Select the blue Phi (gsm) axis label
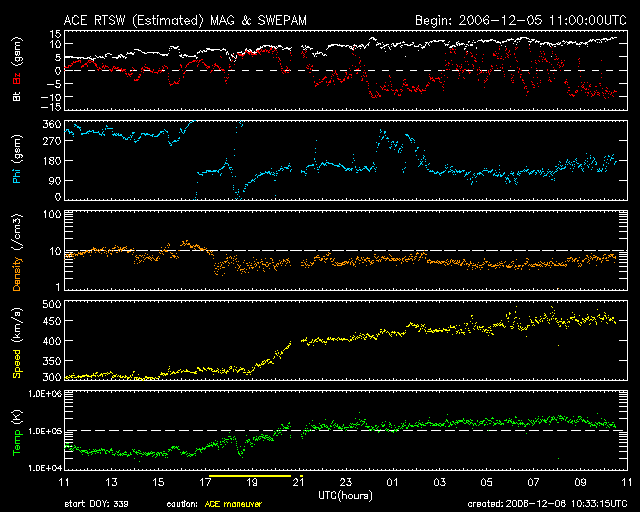This screenshot has width=640, height=512. tap(16, 162)
